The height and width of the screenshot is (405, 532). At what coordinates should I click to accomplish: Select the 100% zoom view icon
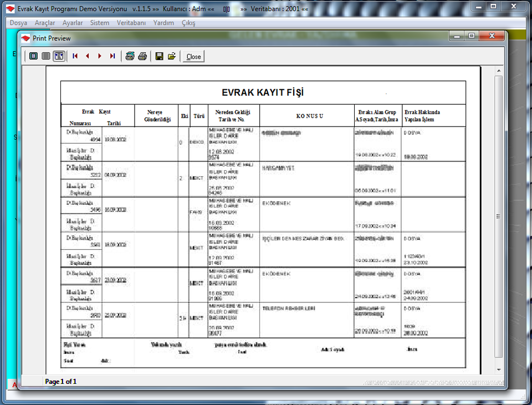pos(46,56)
